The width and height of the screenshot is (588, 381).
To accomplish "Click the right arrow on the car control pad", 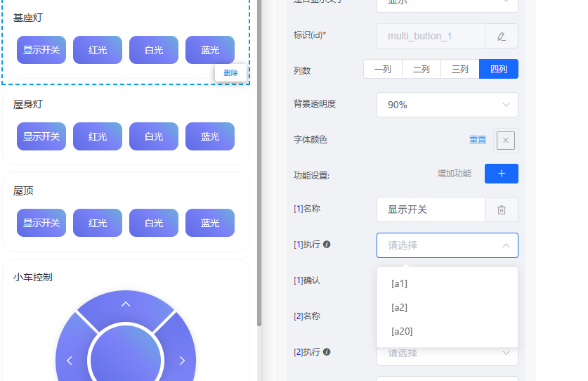I will [182, 361].
